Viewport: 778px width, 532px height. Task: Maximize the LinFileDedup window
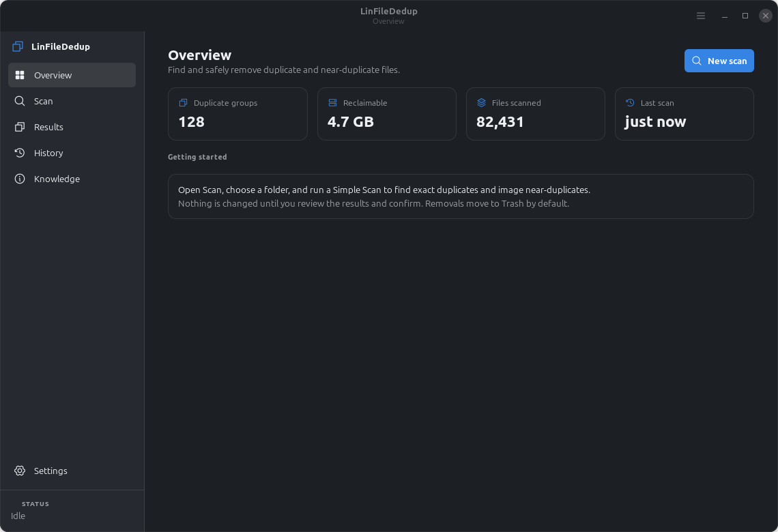pos(745,16)
